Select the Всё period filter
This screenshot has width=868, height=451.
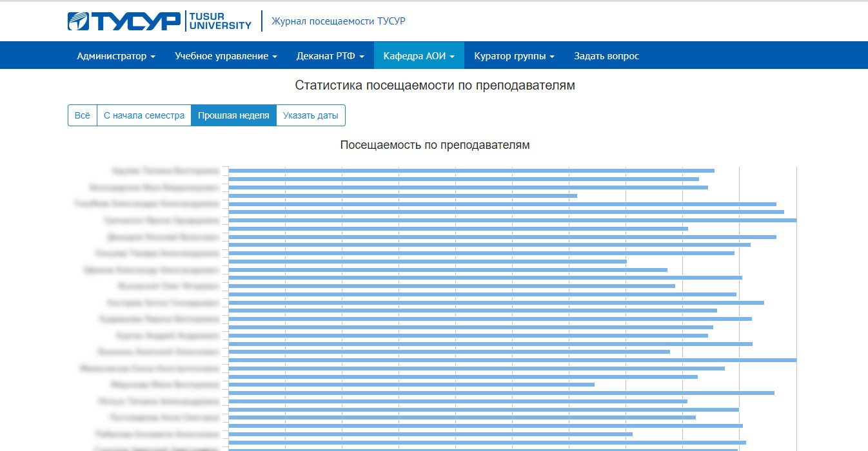point(83,115)
